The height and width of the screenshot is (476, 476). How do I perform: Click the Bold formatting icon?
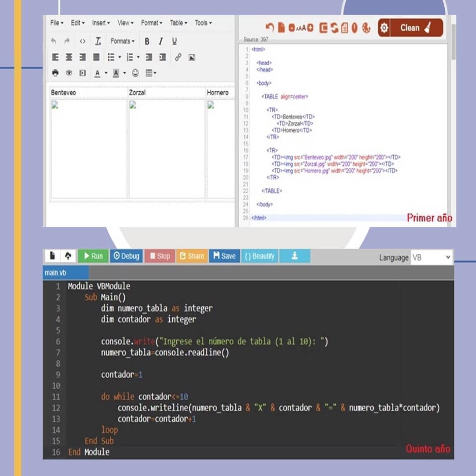coord(147,41)
